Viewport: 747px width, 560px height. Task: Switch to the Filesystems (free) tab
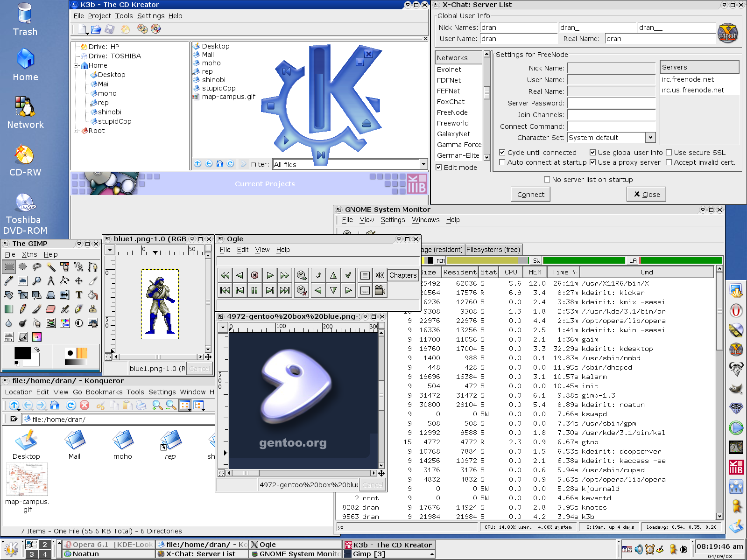[493, 250]
